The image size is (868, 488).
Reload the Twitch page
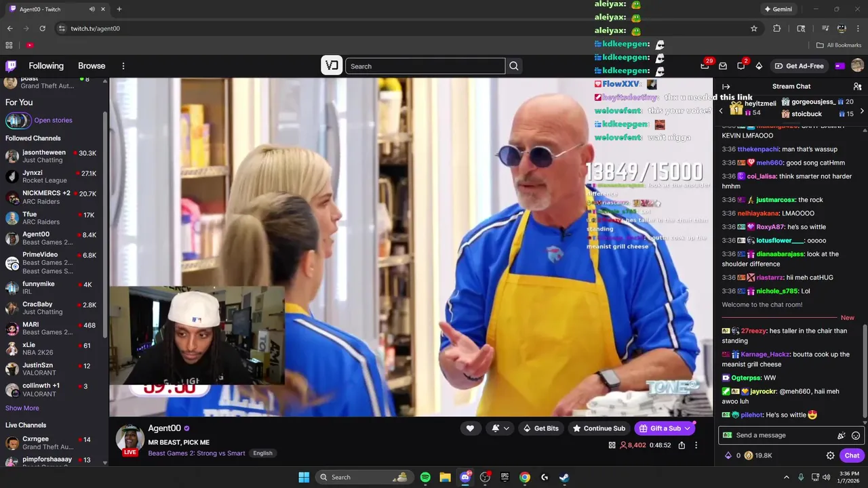[42, 28]
